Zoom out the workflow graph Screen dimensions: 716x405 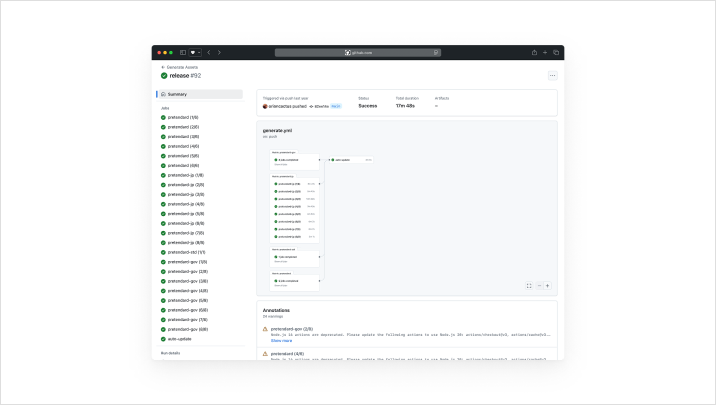(539, 286)
